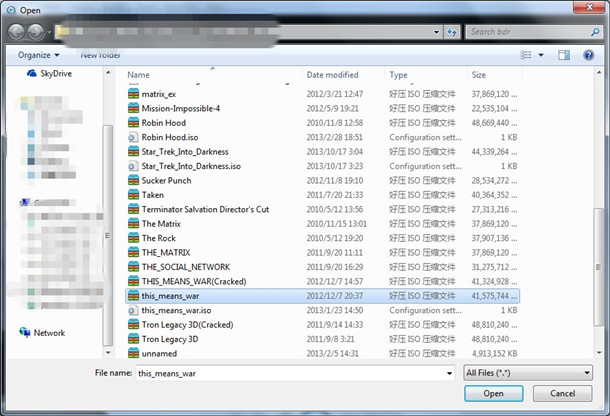Open the Organize dropdown menu

tap(39, 55)
